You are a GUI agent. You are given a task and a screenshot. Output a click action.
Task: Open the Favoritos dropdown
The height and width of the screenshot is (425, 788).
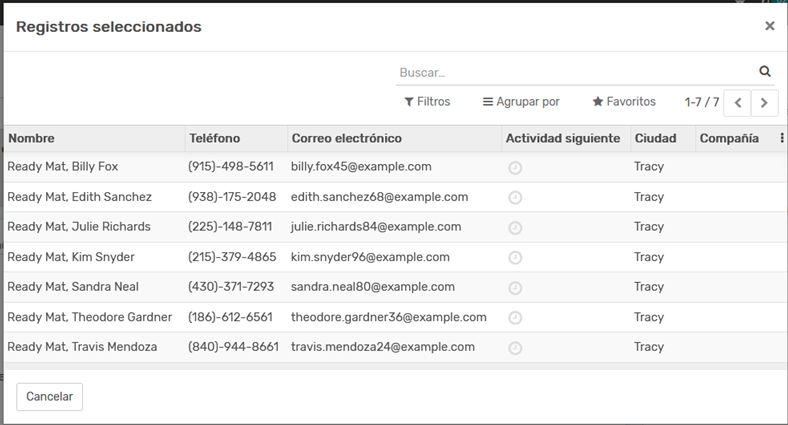(624, 102)
